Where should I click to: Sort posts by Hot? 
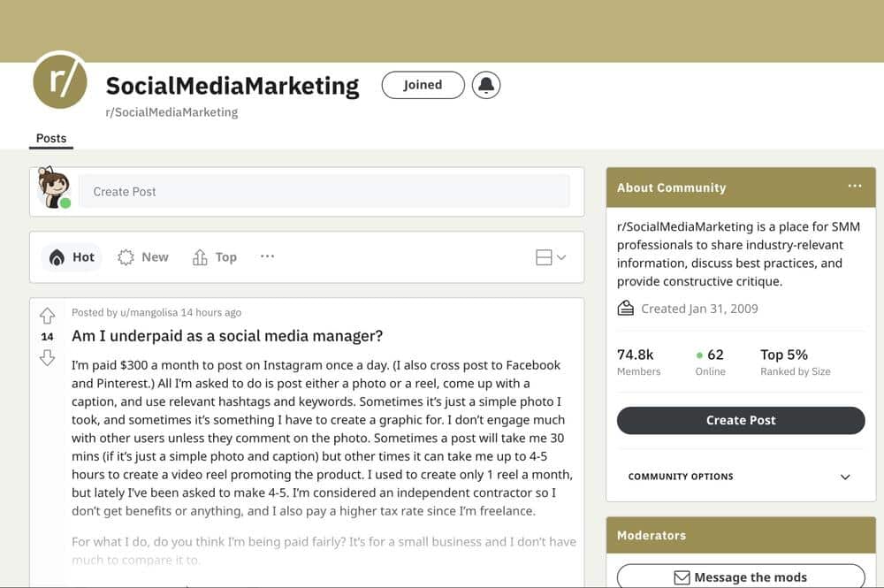point(72,257)
